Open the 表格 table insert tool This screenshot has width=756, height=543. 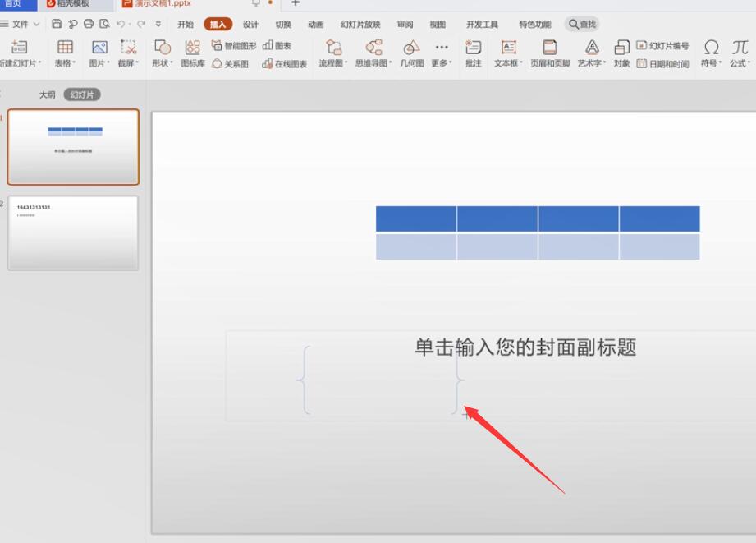pyautogui.click(x=65, y=53)
